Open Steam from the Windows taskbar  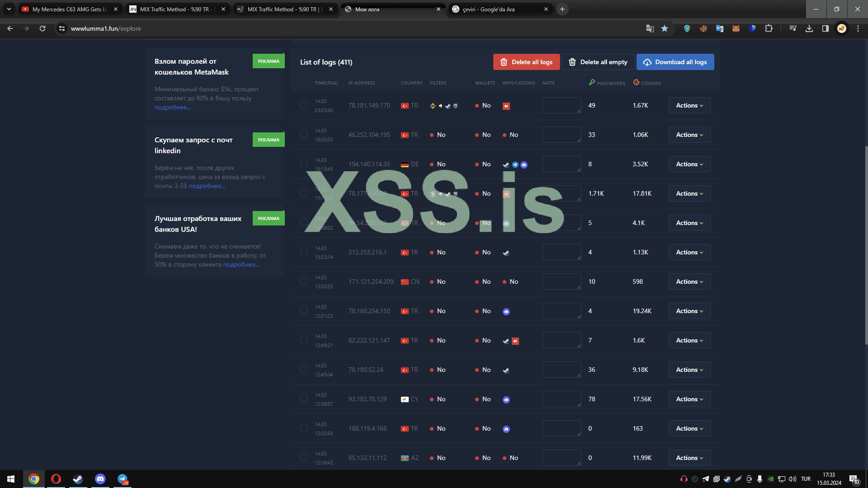point(78,479)
